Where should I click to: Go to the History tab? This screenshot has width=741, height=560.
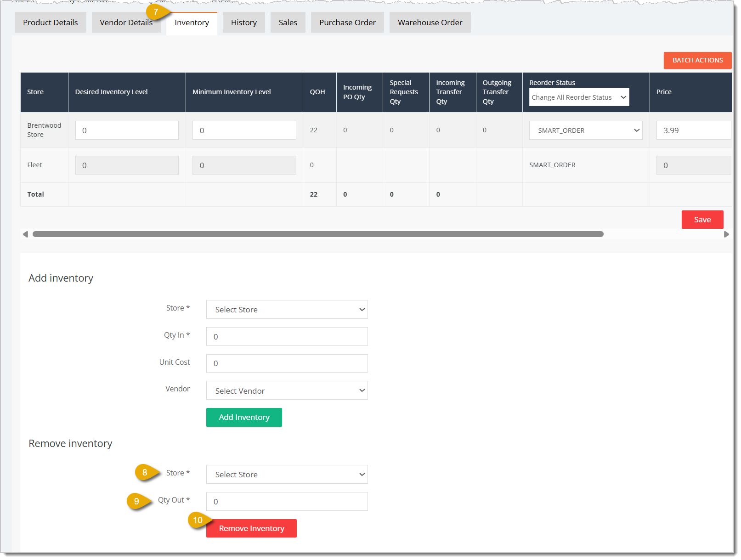[x=244, y=23]
